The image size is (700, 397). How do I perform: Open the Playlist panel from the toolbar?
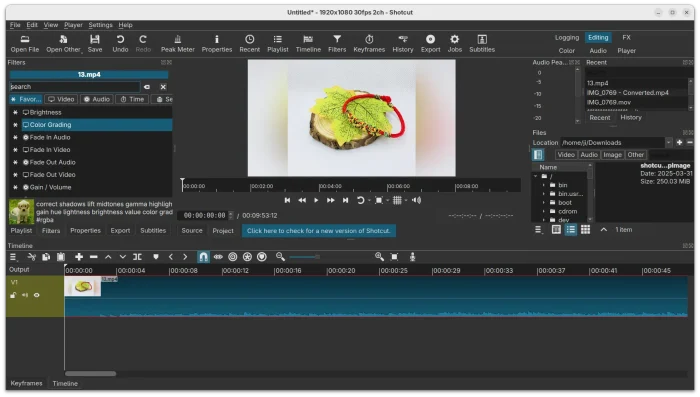point(278,44)
